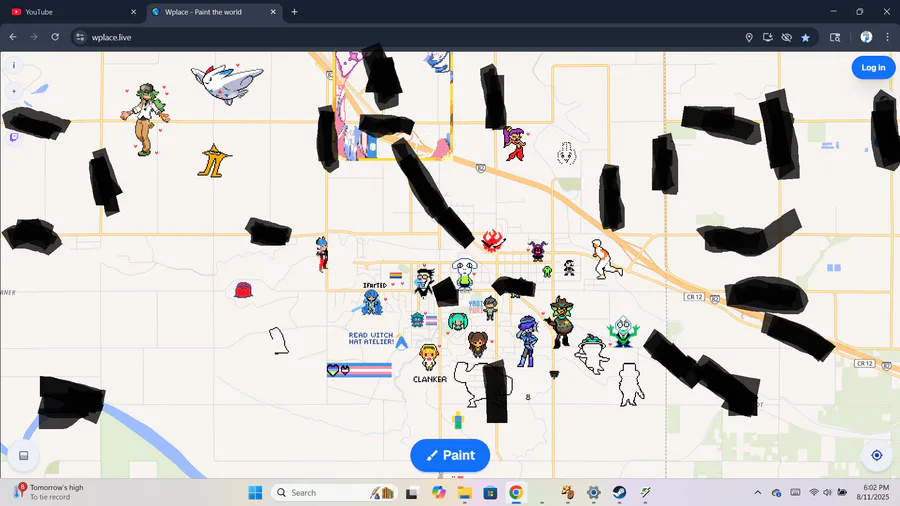Open the third-party cookies crossed-eye icon

[786, 37]
